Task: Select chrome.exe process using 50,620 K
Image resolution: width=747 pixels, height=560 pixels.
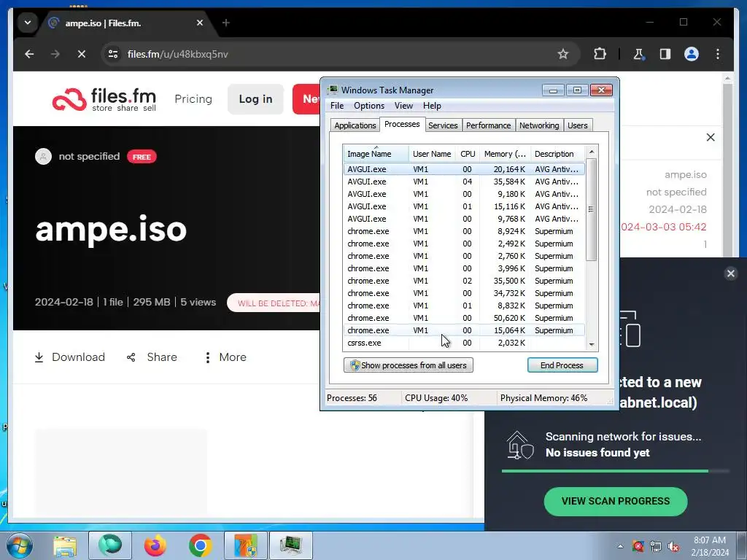Action: coord(464,318)
